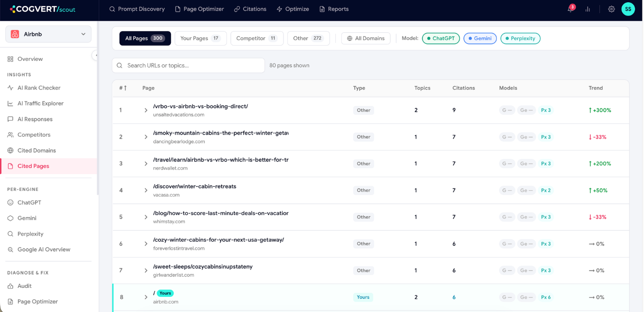Focus the Search URLs or topics field
This screenshot has height=312, width=644.
click(x=188, y=65)
